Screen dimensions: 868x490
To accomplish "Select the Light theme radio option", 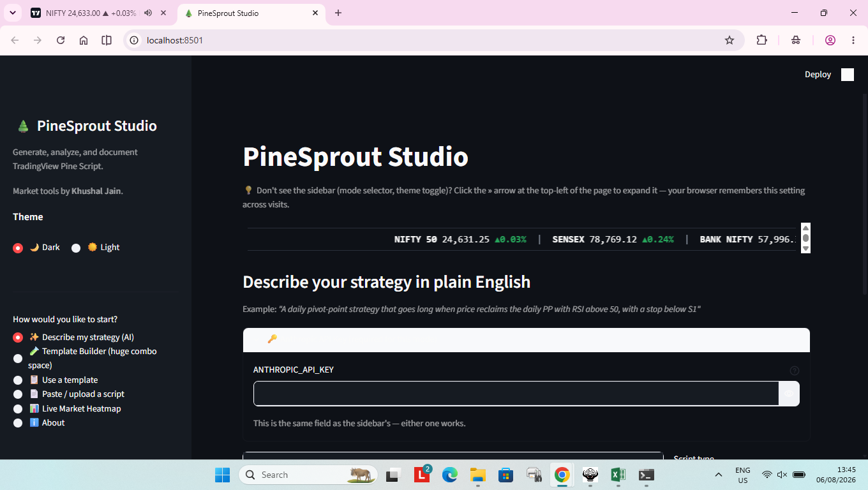I will 96,248.
